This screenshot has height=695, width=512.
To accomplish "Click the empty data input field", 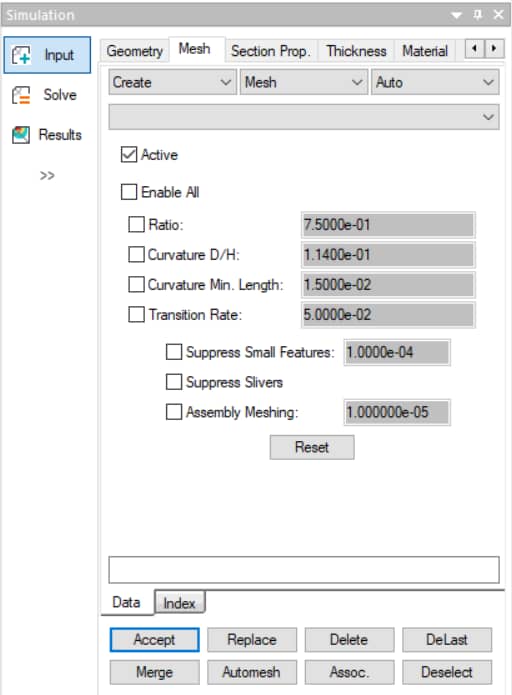I will click(304, 570).
